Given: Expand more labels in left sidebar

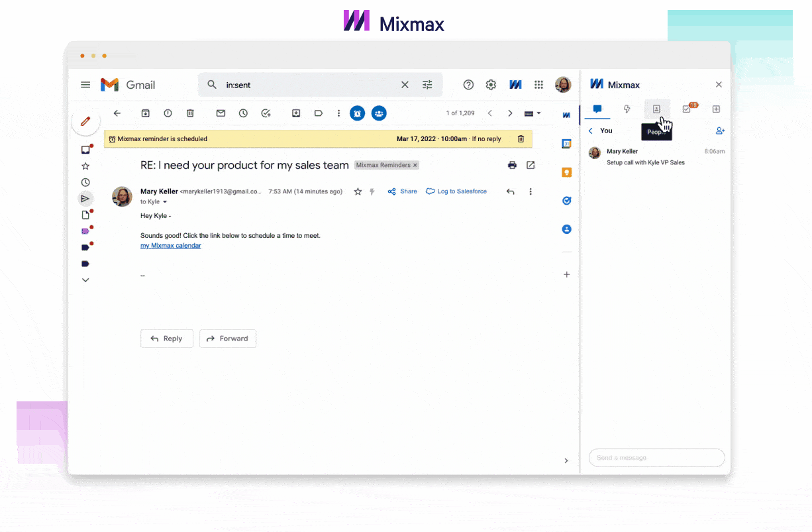Looking at the screenshot, I should pos(85,280).
